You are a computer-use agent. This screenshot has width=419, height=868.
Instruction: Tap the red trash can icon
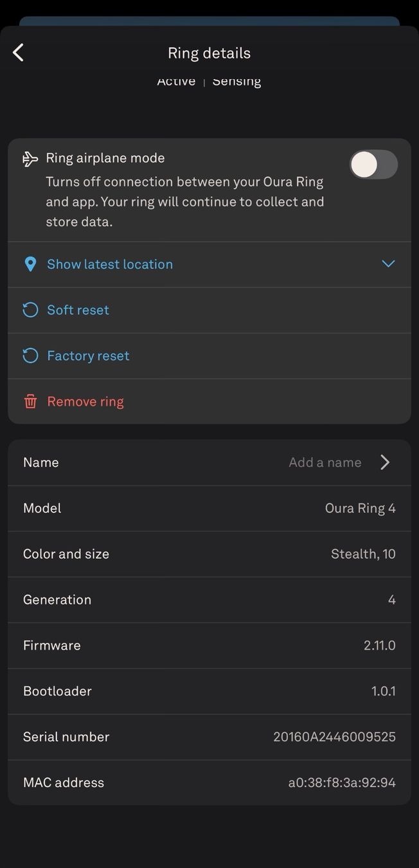[x=30, y=402]
